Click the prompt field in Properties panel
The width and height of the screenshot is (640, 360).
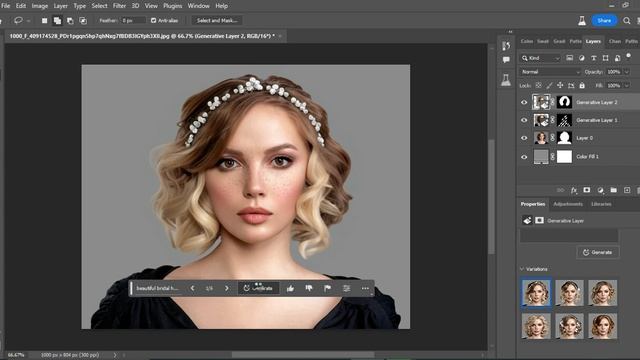click(x=569, y=236)
